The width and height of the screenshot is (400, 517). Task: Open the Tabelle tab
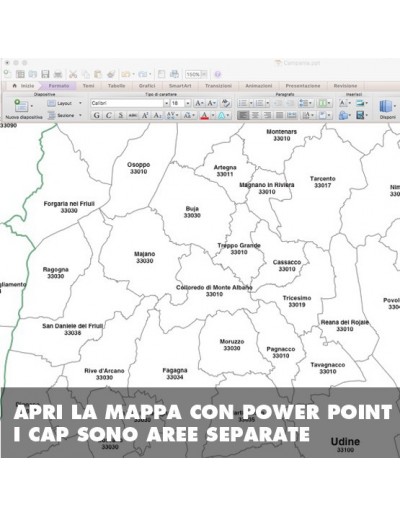pyautogui.click(x=116, y=86)
